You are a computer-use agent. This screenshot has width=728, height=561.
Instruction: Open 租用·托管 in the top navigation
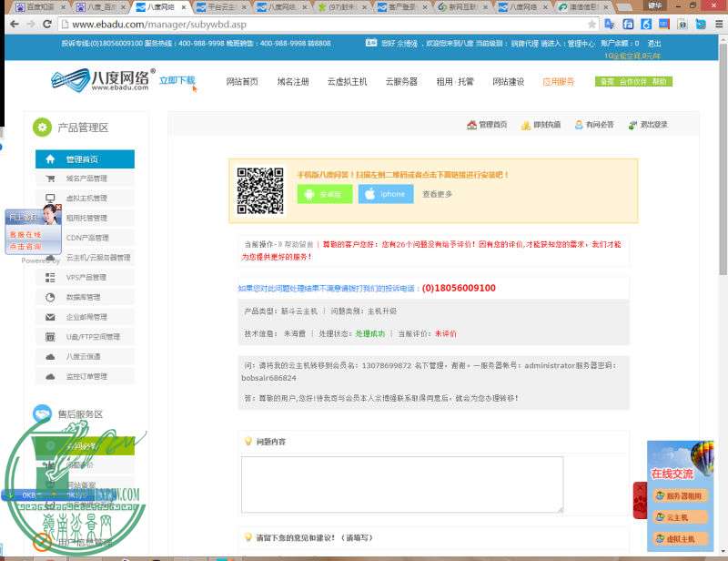pyautogui.click(x=455, y=82)
